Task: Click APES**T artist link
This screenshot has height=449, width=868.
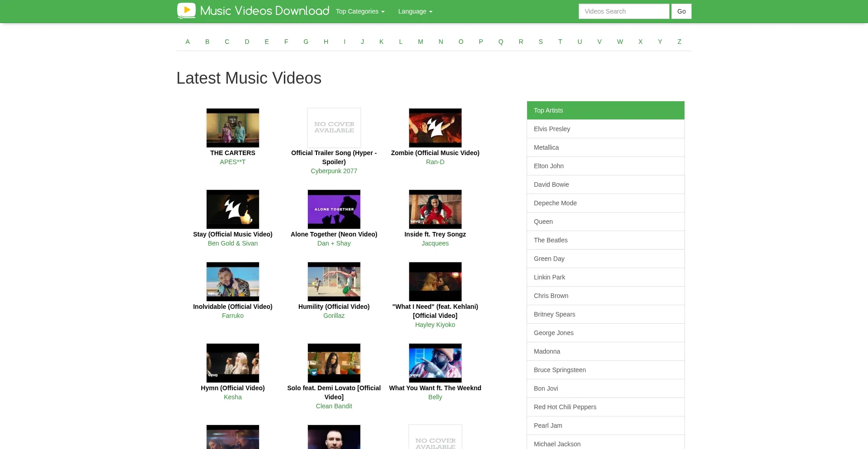Action: click(233, 162)
